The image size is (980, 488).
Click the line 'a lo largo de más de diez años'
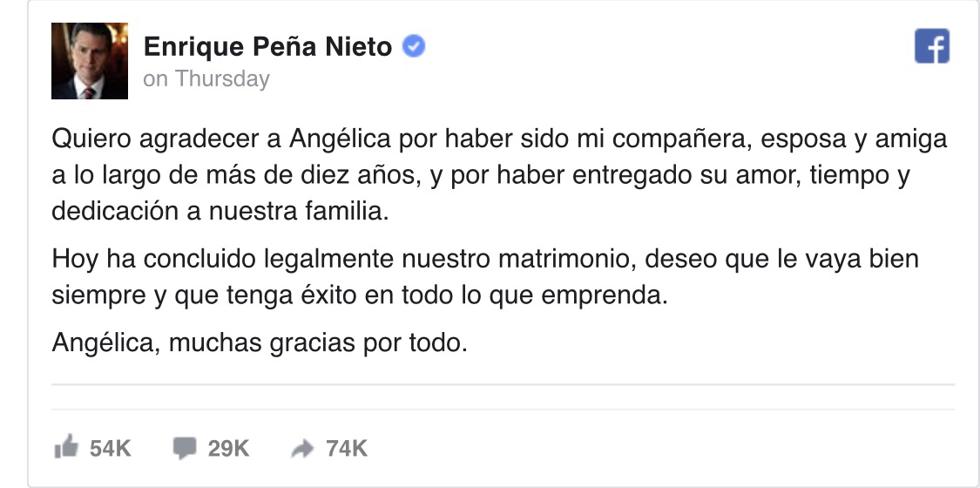(481, 175)
